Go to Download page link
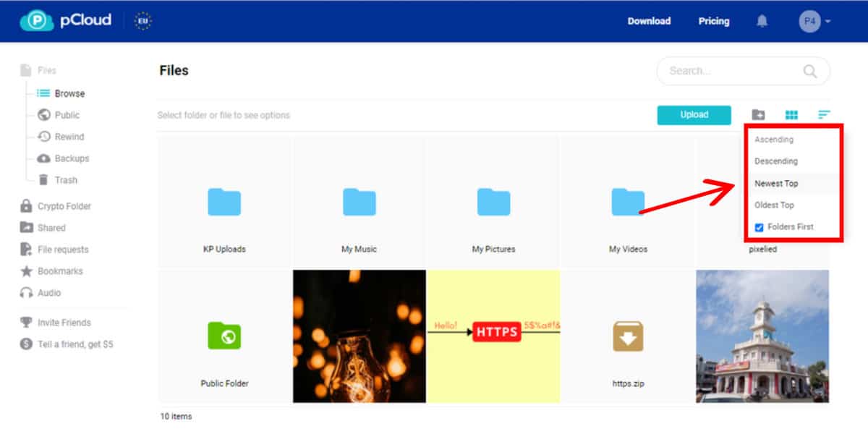Viewport: 868px width, 434px height. click(x=649, y=21)
